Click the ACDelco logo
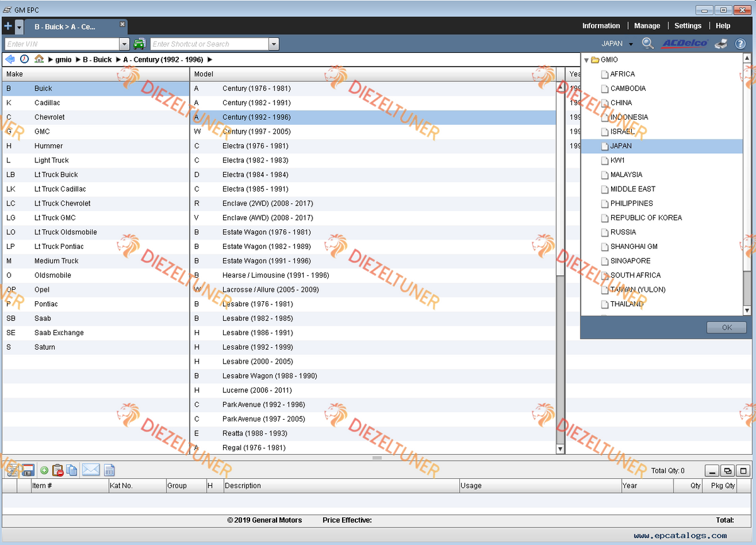Screen dimensions: 756x545 tap(685, 43)
